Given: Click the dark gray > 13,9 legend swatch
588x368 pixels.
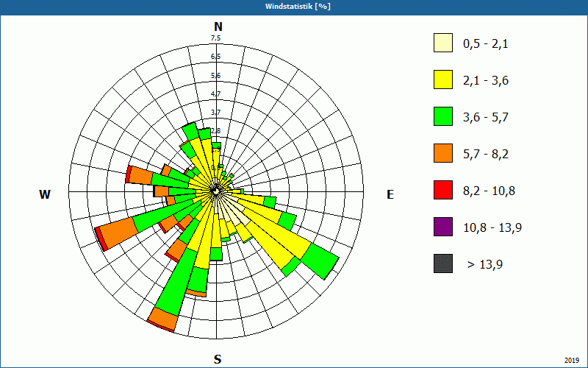Looking at the screenshot, I should (443, 263).
